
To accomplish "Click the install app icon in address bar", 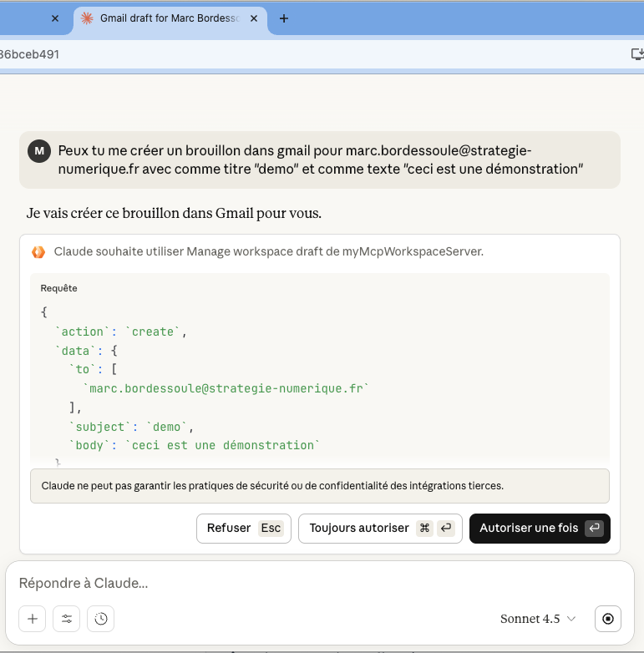I will point(636,54).
